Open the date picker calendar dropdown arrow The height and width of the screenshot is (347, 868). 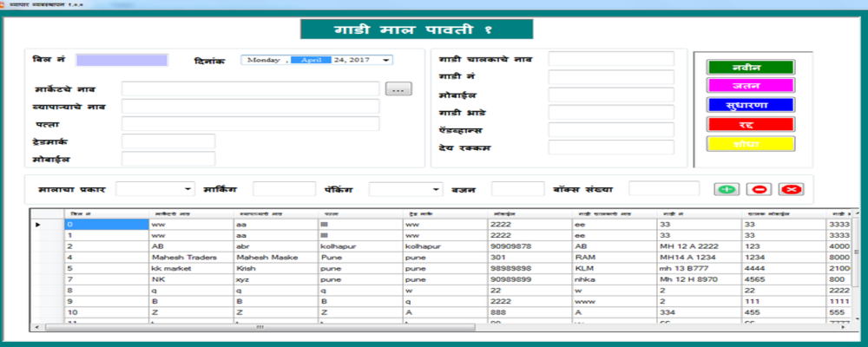[x=385, y=60]
